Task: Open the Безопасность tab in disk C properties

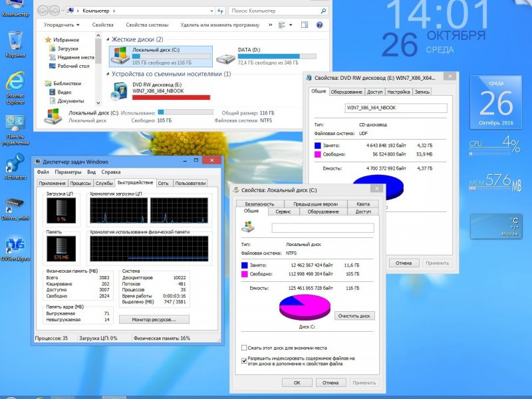Action: point(259,204)
